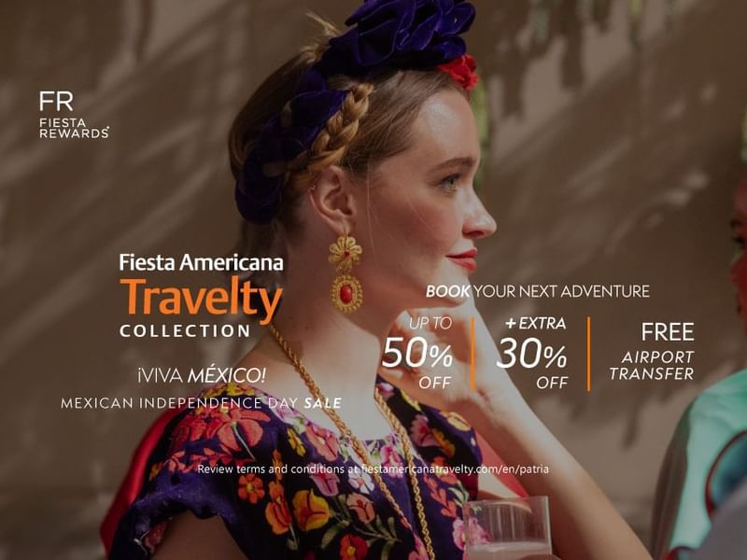The image size is (747, 560).
Task: Click the gold and red earring
Action: [345, 273]
